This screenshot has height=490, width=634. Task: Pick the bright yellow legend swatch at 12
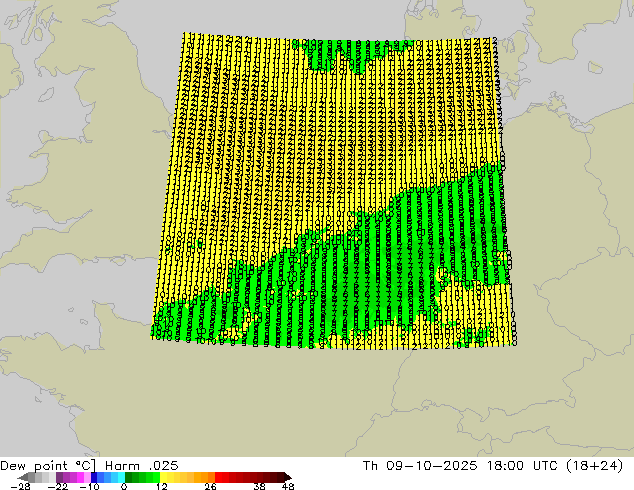163,477
